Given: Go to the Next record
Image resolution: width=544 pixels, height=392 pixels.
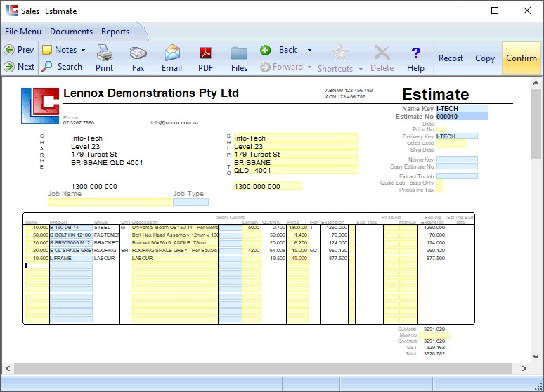Looking at the screenshot, I should 19,67.
